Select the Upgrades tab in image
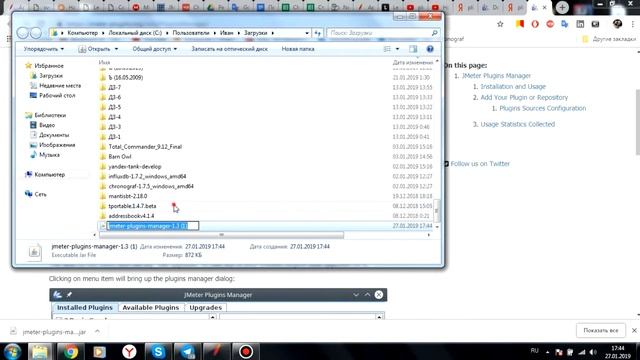This screenshot has height=360, width=640. [205, 307]
